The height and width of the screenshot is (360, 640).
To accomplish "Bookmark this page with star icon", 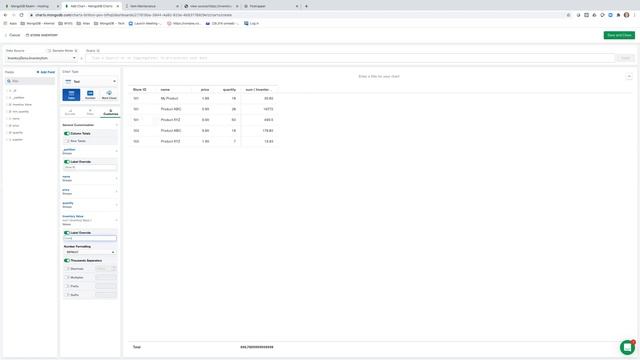I will point(568,15).
